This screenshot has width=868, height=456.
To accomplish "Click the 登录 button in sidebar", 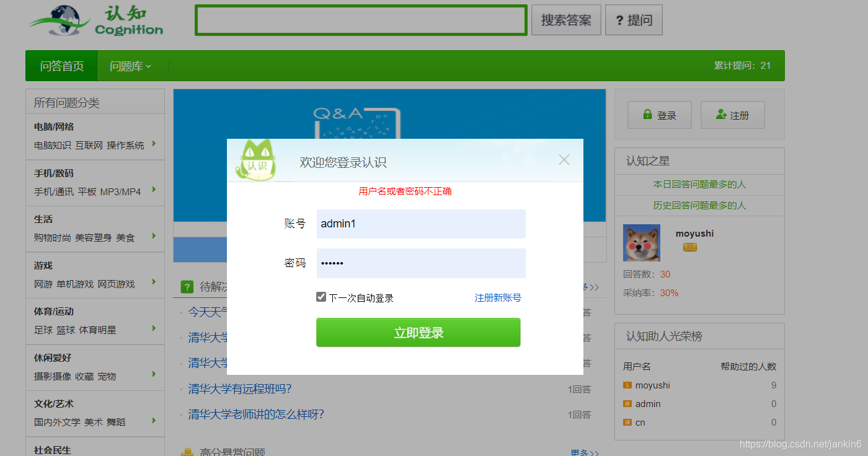I will (660, 115).
